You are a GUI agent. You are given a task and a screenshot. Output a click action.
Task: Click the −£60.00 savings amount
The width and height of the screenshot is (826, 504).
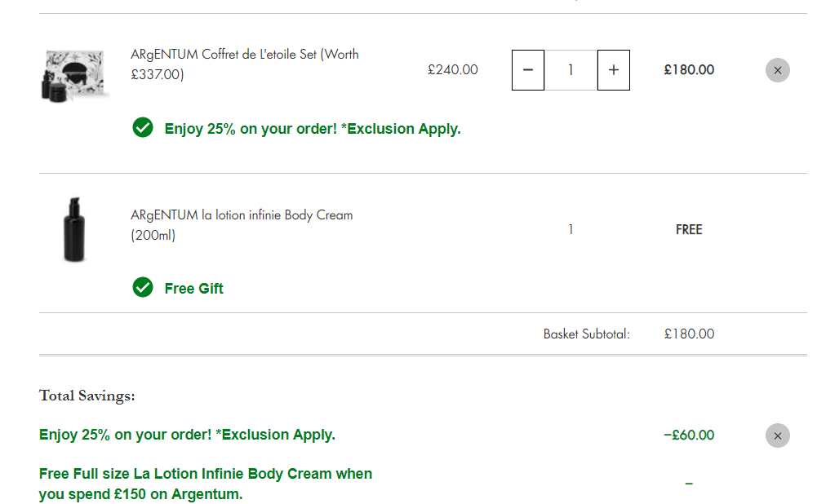689,435
